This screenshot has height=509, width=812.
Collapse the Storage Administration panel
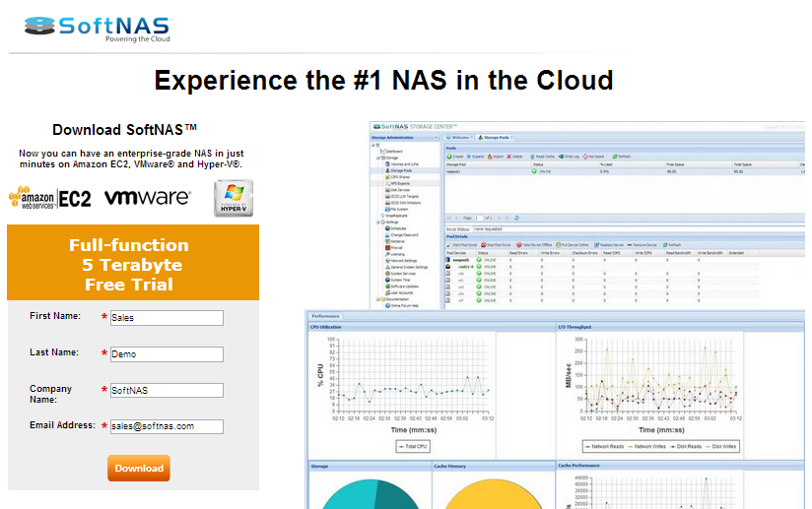point(436,138)
